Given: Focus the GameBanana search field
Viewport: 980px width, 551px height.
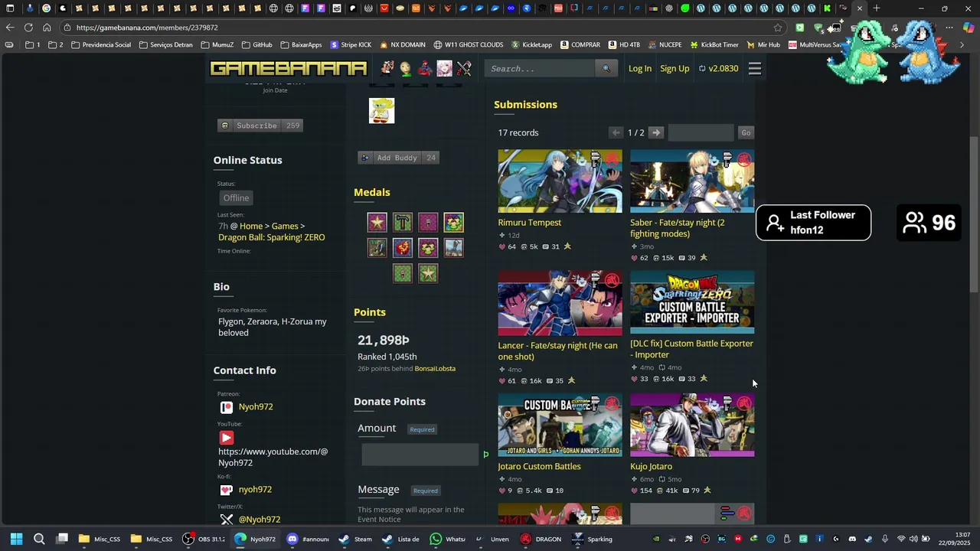Looking at the screenshot, I should [540, 69].
